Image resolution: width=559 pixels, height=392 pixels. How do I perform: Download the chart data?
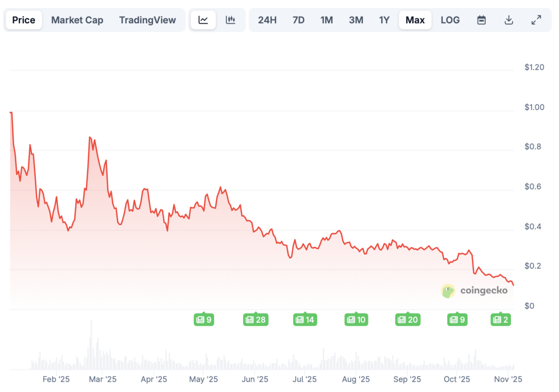pos(509,20)
